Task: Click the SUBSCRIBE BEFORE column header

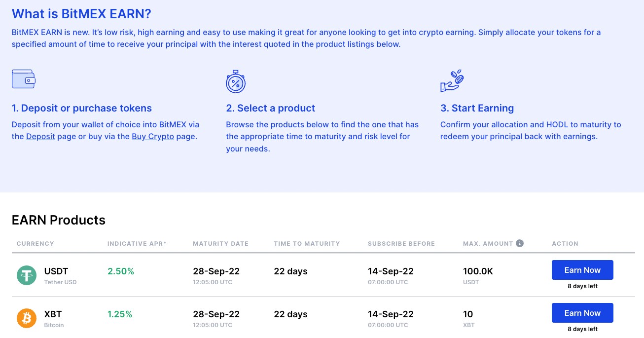Action: click(x=401, y=243)
